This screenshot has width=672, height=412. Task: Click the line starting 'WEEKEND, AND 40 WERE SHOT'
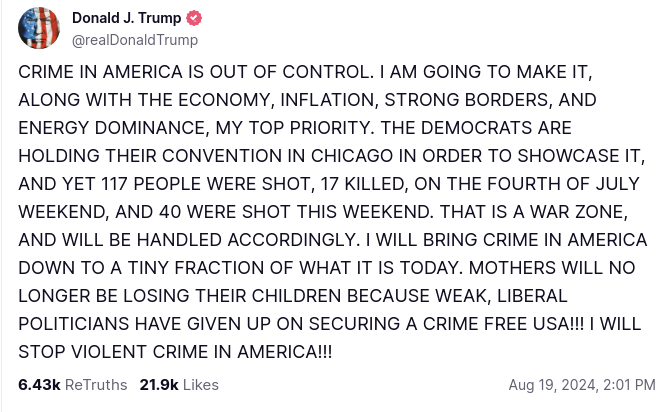323,212
